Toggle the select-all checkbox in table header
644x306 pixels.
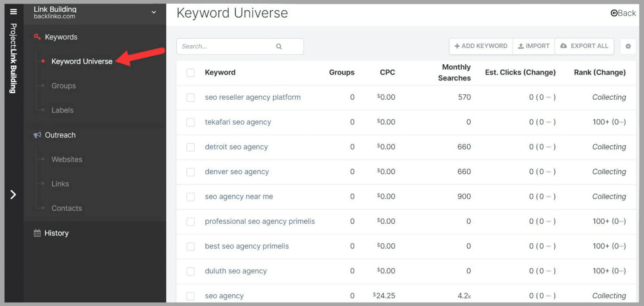click(x=191, y=73)
